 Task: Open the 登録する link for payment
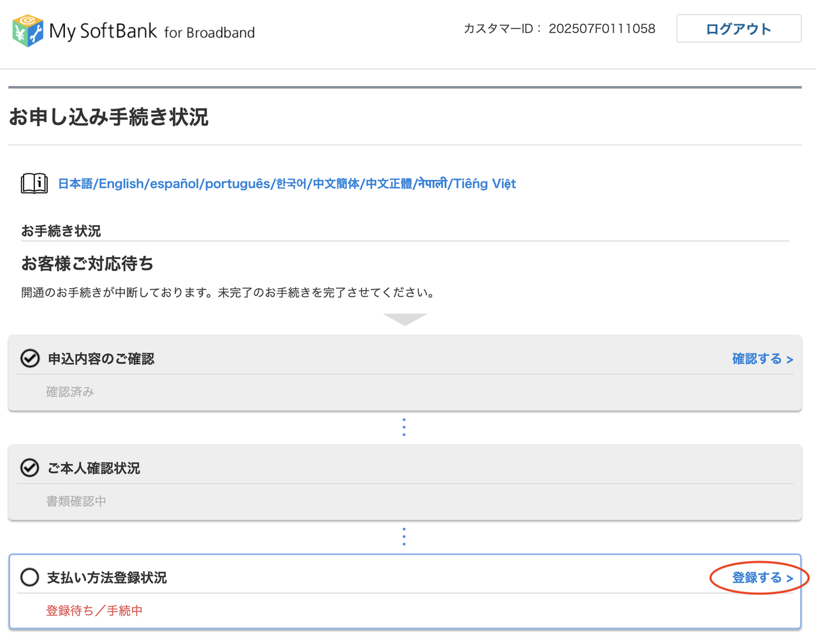[x=762, y=578]
